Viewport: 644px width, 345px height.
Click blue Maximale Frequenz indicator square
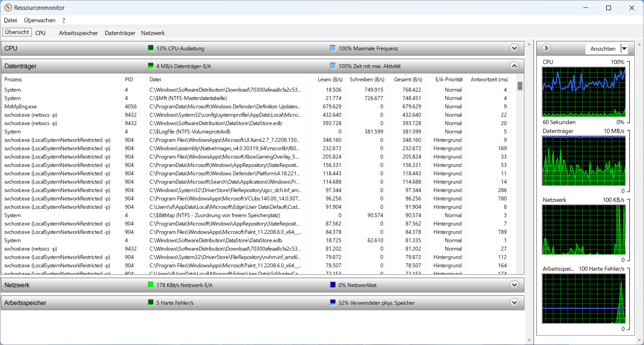[333, 48]
